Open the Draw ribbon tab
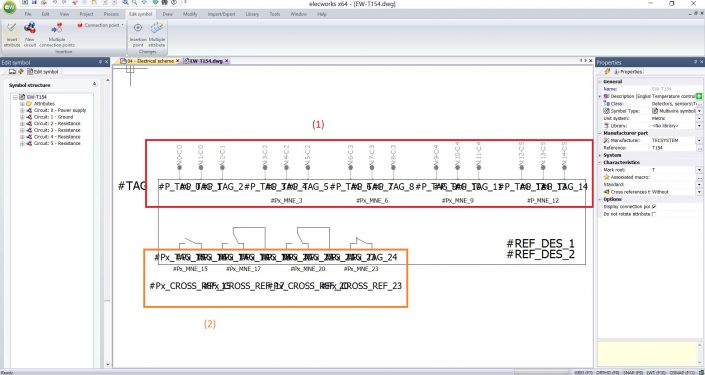Image resolution: width=705 pixels, height=375 pixels. pos(168,14)
